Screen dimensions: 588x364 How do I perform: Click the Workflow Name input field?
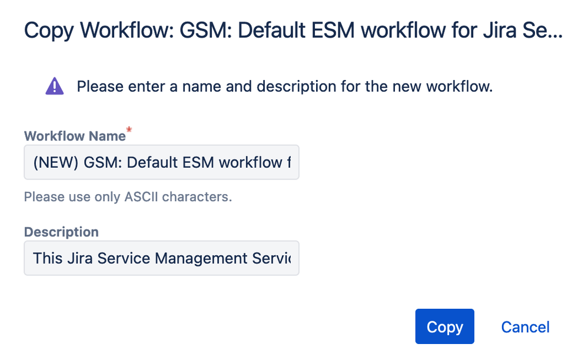(162, 162)
